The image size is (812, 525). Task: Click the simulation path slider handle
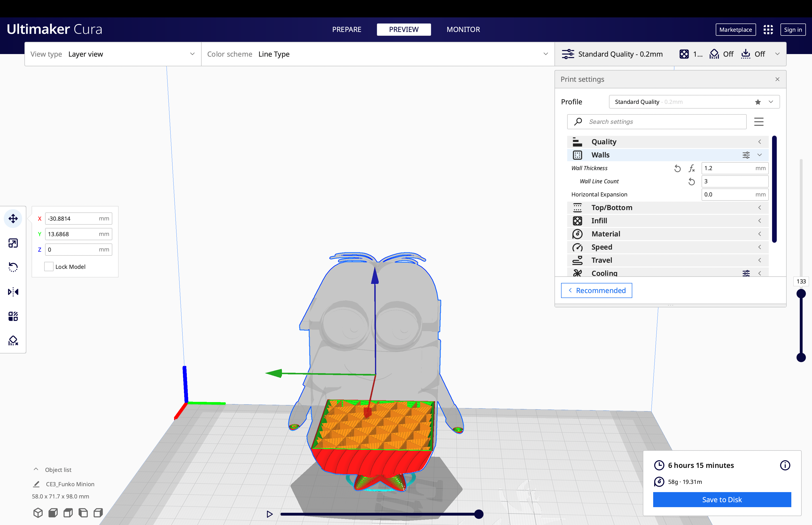pyautogui.click(x=479, y=514)
